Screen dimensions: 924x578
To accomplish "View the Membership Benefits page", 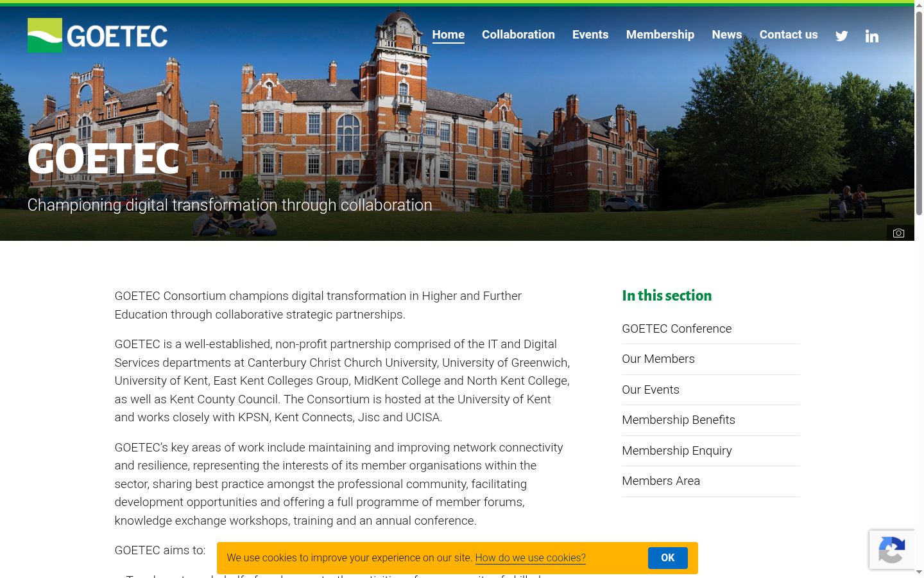I will click(679, 420).
